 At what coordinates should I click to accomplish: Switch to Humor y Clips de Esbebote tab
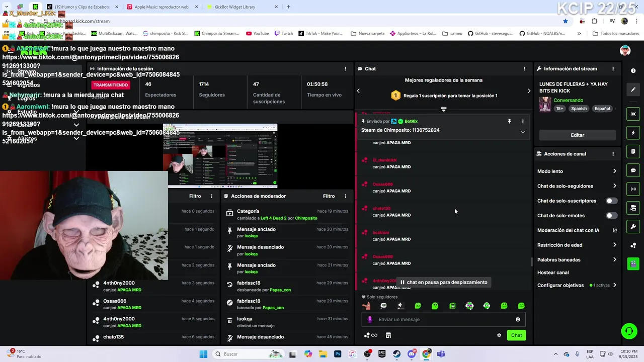82,7
